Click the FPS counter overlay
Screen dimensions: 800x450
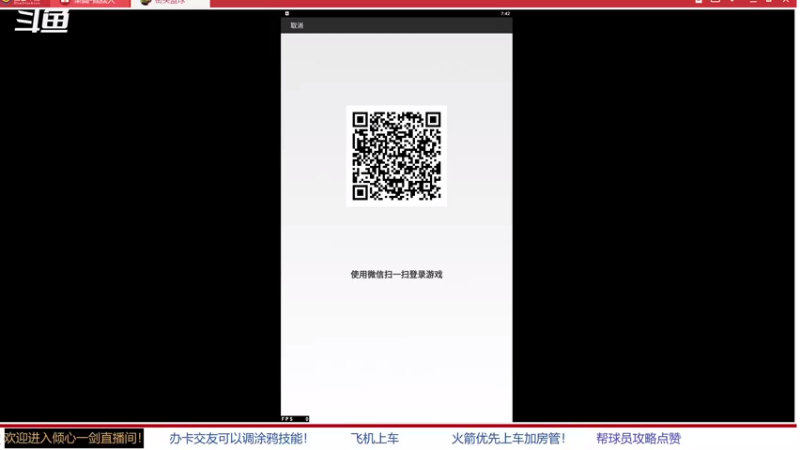point(295,419)
